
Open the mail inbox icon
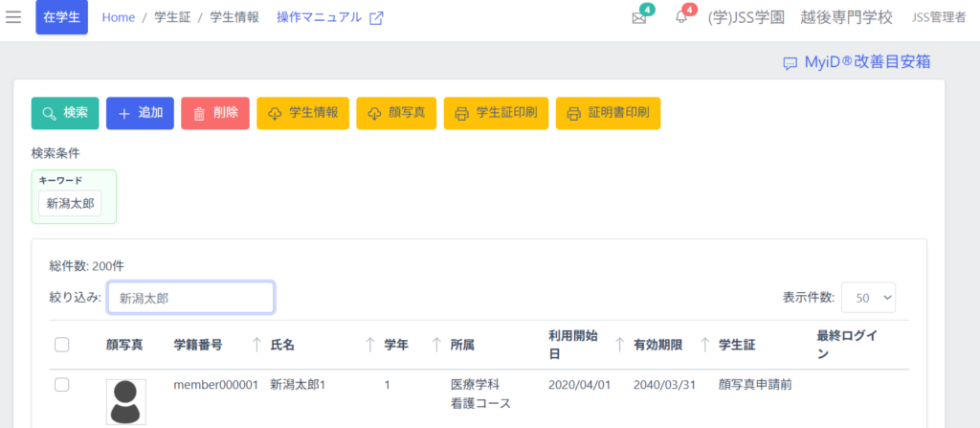coord(639,18)
